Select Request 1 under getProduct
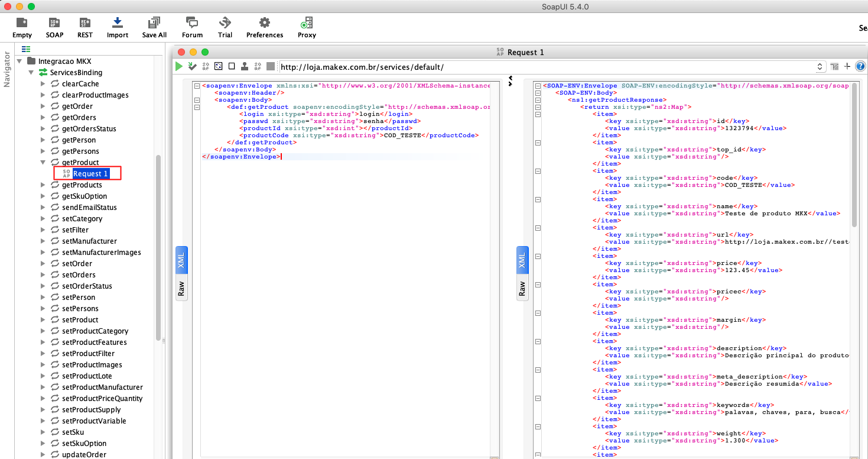 click(x=90, y=174)
